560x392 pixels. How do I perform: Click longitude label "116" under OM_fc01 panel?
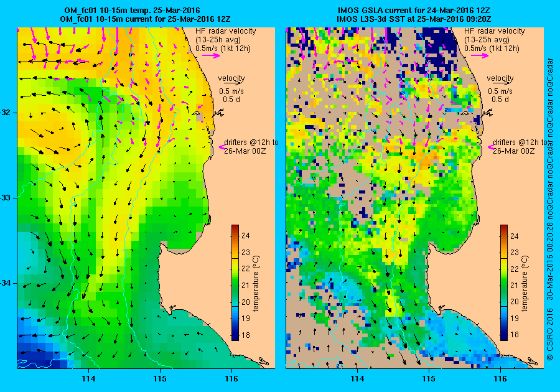click(x=231, y=379)
